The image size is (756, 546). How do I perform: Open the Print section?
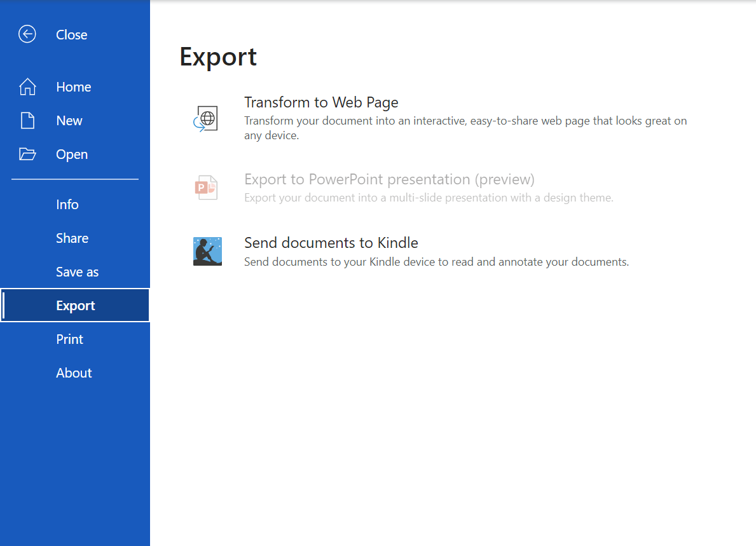(69, 339)
